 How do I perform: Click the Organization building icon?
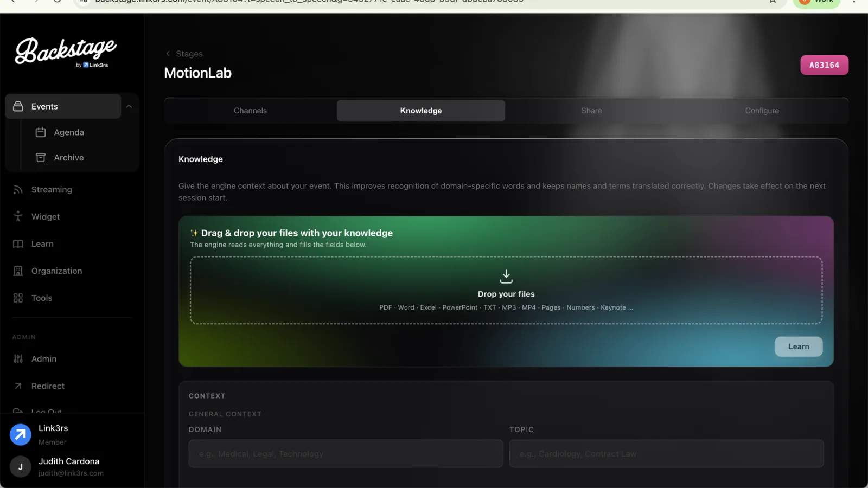point(18,271)
